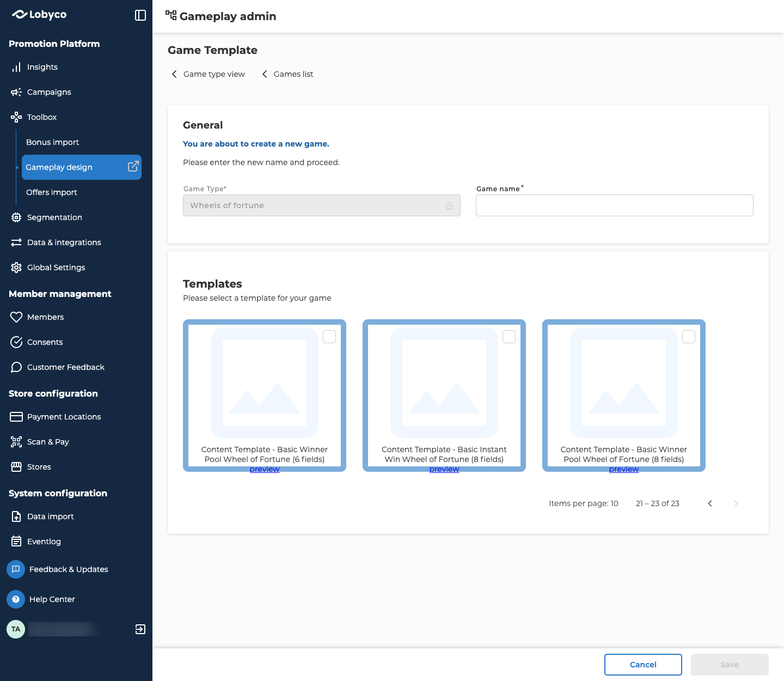Preview the Basic Instant Win template
The width and height of the screenshot is (784, 681).
point(444,469)
